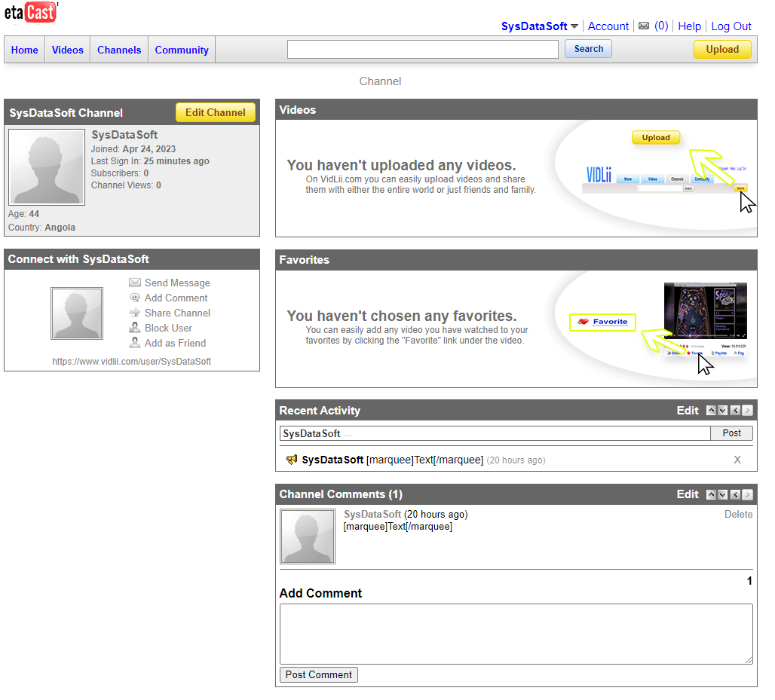Image resolution: width=775 pixels, height=700 pixels.
Task: Click the speech bubble Add Comment icon
Action: (x=135, y=298)
